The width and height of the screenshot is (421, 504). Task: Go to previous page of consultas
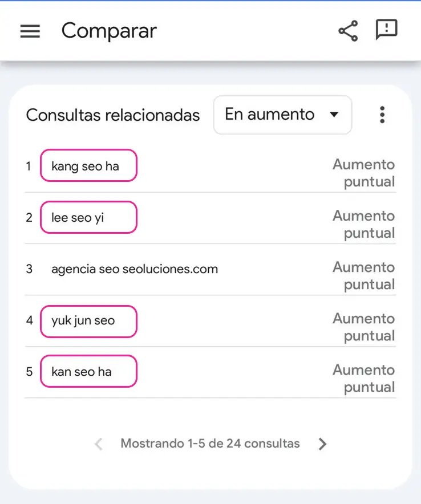click(99, 444)
